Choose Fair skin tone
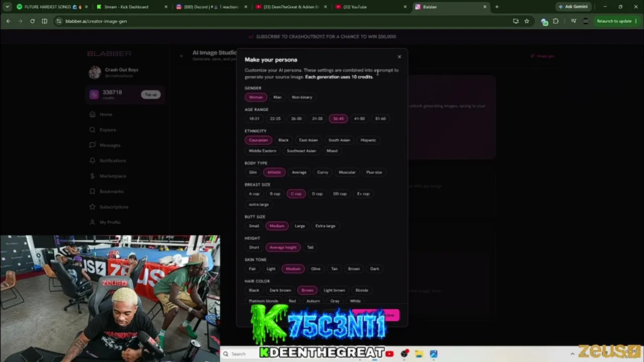The image size is (644, 362). coord(252,269)
